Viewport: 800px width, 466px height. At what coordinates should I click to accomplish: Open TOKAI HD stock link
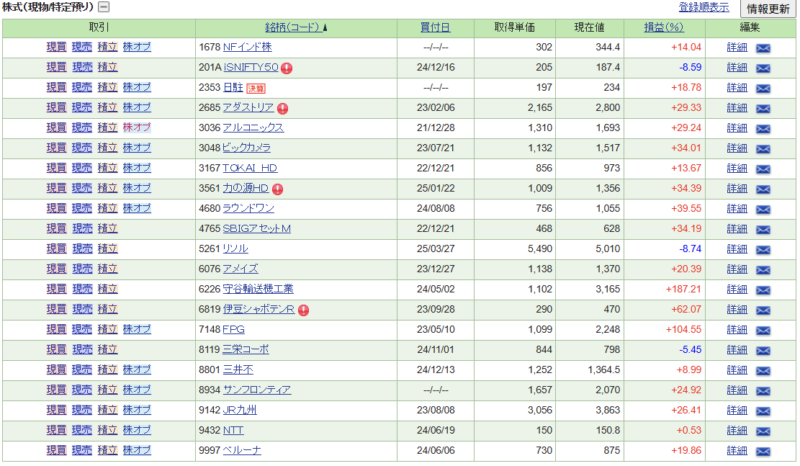pyautogui.click(x=250, y=168)
